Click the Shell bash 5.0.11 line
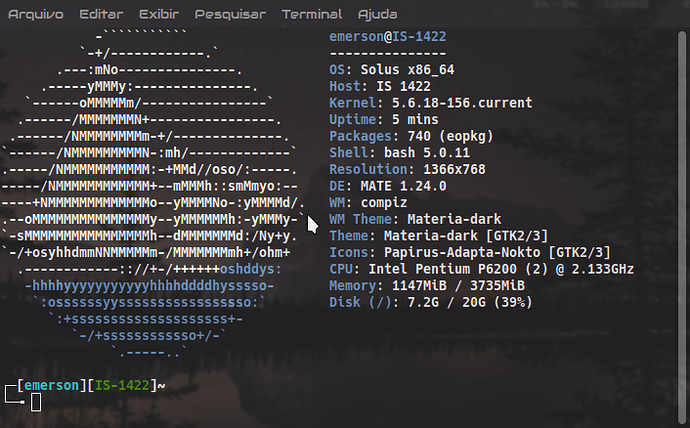Viewport: 690px width, 428px height. click(x=386, y=152)
